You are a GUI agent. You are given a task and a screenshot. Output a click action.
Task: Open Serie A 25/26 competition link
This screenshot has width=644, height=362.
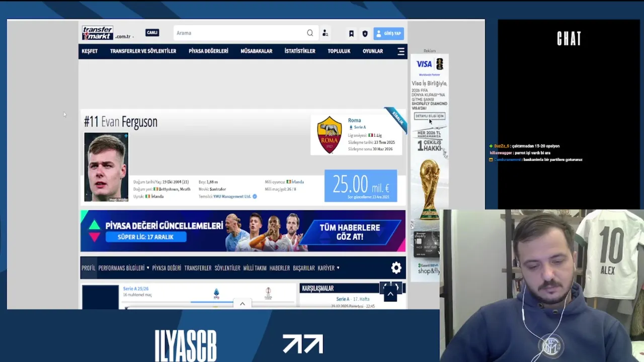pos(136,289)
